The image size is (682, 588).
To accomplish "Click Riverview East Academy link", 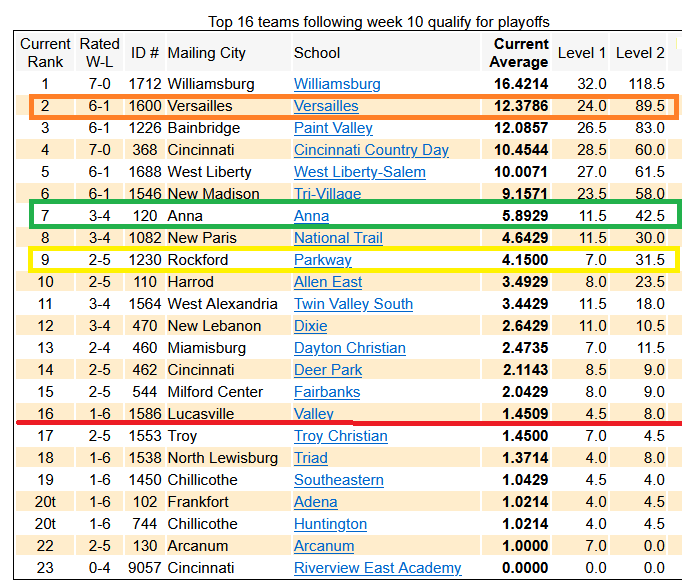I will coord(377,568).
